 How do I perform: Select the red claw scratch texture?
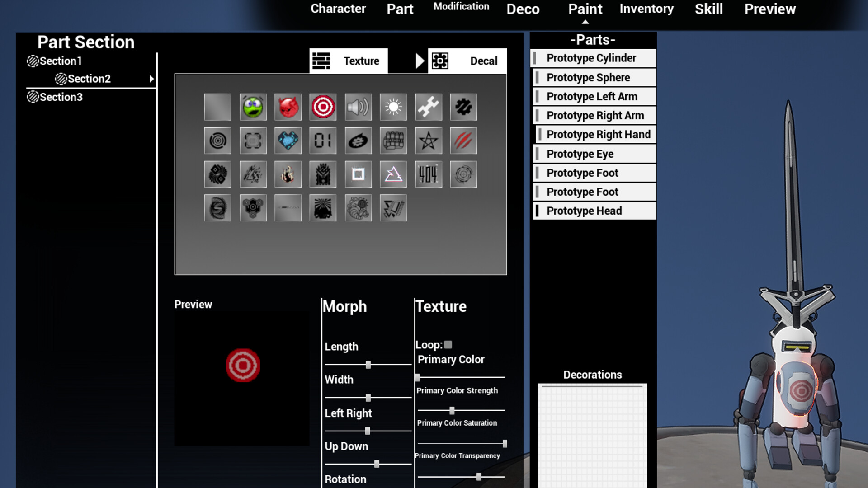point(463,141)
